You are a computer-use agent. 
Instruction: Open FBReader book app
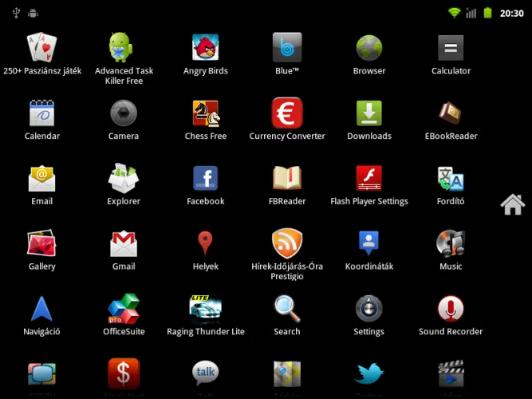pos(287,178)
